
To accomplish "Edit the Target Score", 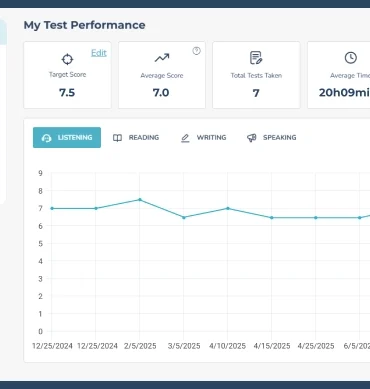I will (x=99, y=53).
